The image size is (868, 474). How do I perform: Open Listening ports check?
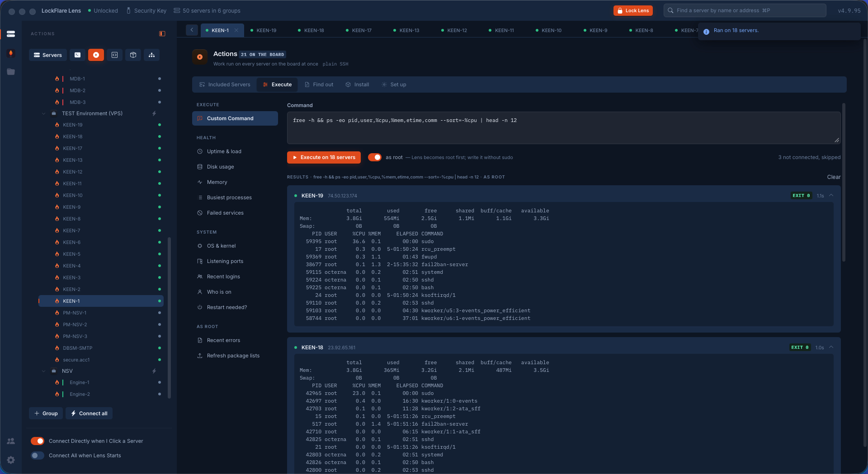(x=235, y=261)
